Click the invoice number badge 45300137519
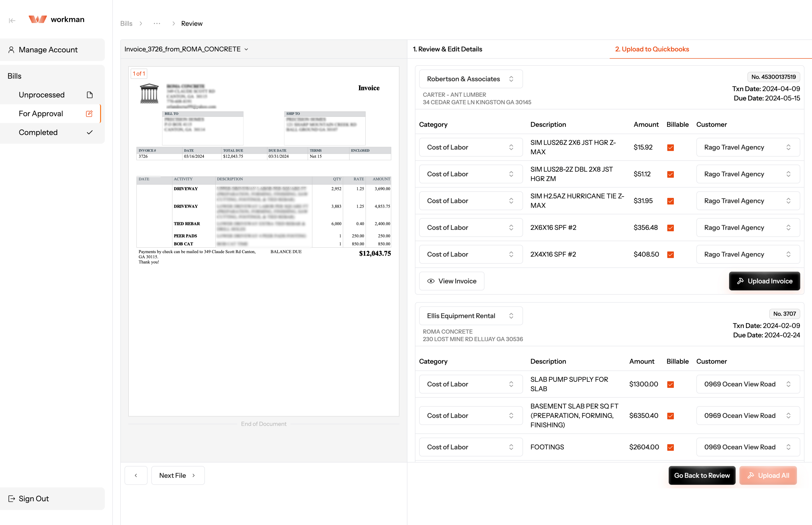812x525 pixels. (x=773, y=77)
